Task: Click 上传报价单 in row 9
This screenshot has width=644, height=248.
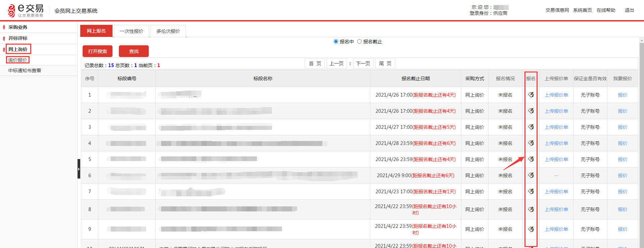Action: [556, 229]
